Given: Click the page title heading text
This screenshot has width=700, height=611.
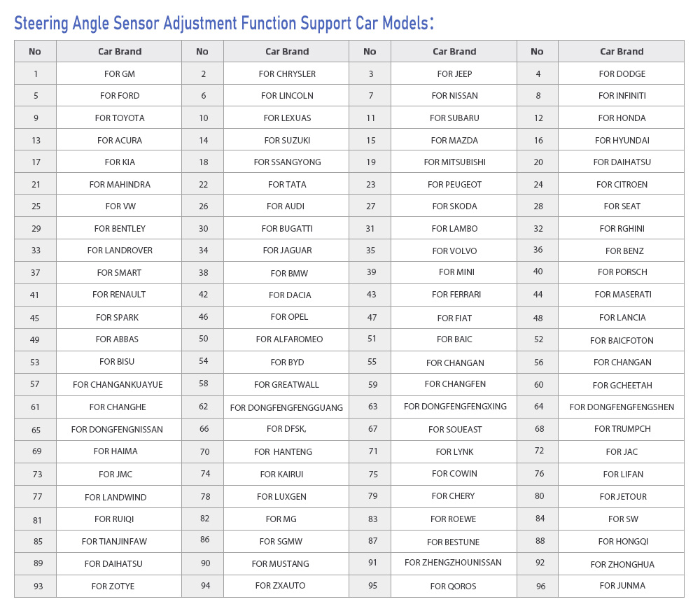Looking at the screenshot, I should pos(224,23).
